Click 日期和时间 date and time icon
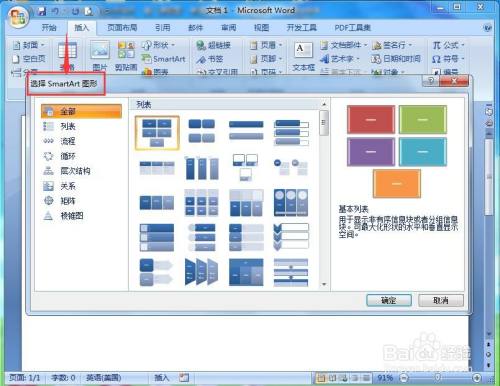This screenshot has height=386, width=500. [x=396, y=59]
